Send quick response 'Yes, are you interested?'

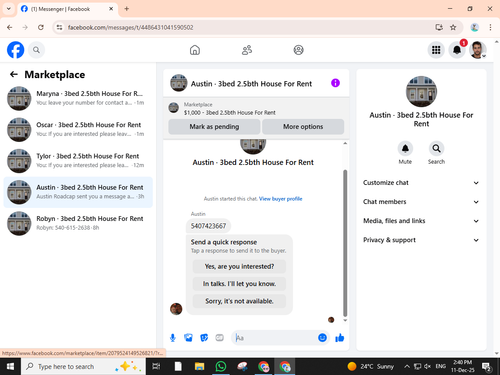click(239, 266)
